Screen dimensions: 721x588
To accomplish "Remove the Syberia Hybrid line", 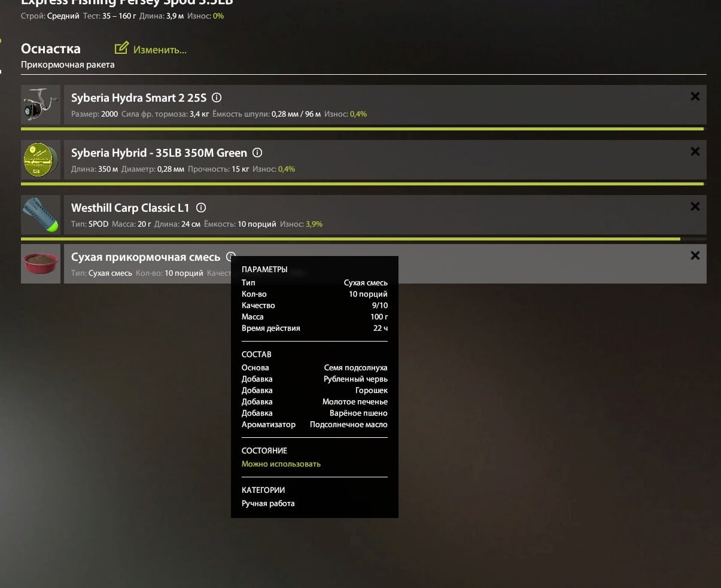I will tap(695, 151).
